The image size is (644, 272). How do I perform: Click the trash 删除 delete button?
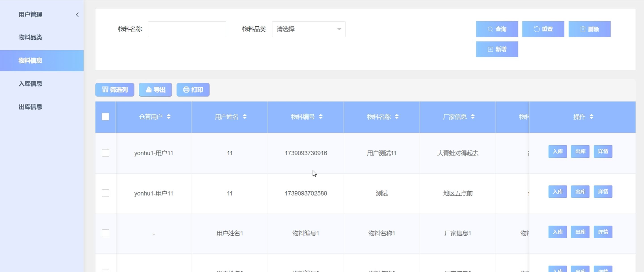[589, 29]
